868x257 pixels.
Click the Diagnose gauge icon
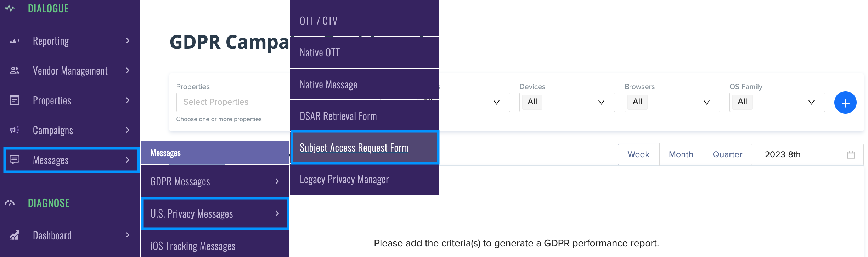pyautogui.click(x=9, y=203)
